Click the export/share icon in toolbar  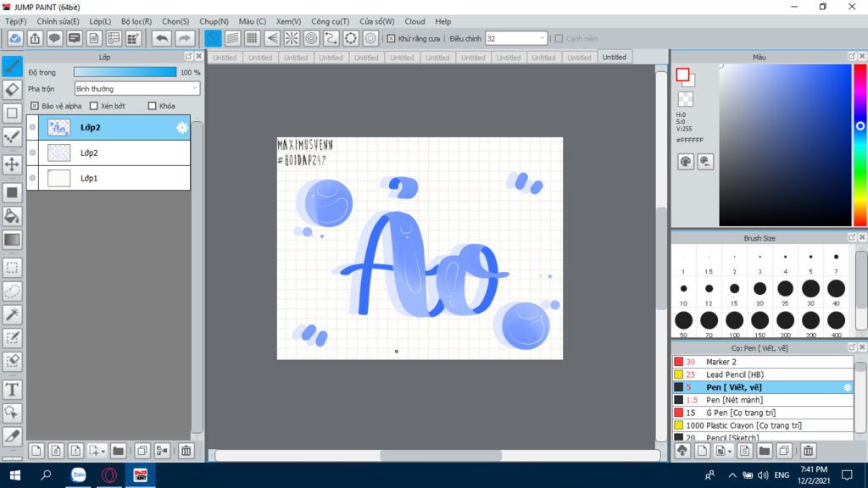35,38
